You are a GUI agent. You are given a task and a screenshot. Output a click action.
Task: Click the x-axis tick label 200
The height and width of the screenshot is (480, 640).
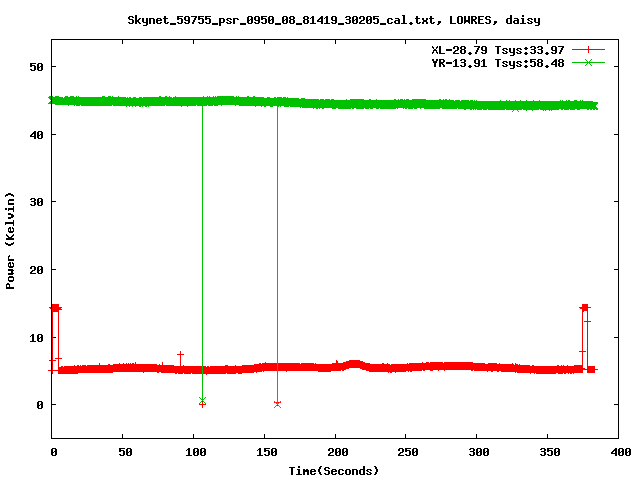point(338,452)
